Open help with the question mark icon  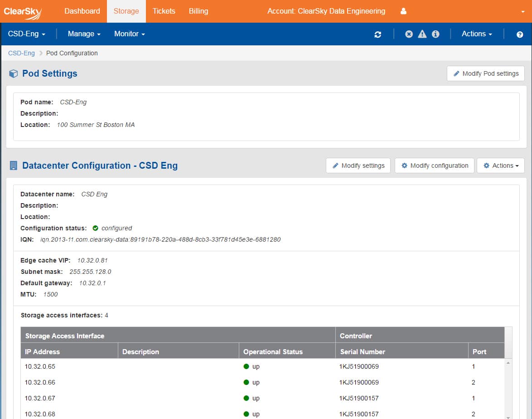pyautogui.click(x=519, y=34)
